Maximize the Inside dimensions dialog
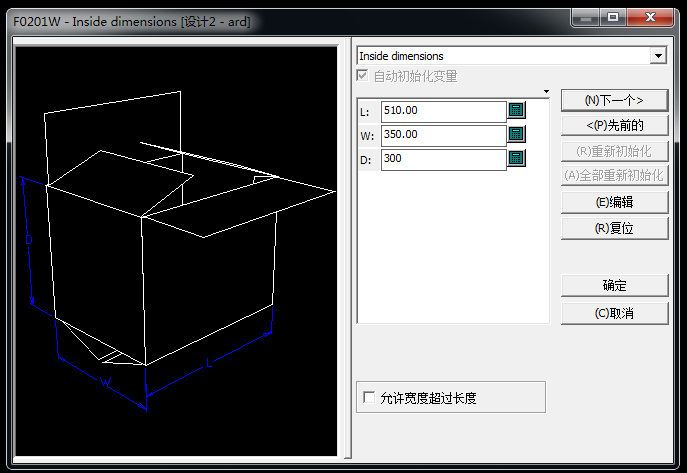687x473 pixels. pyautogui.click(x=611, y=16)
